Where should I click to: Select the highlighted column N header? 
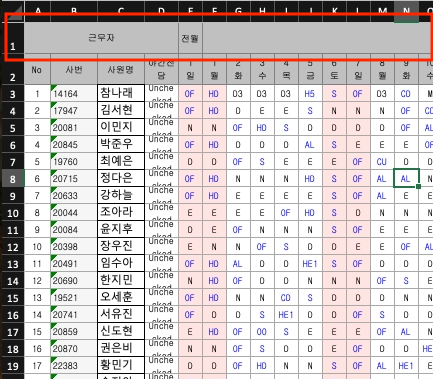click(406, 11)
